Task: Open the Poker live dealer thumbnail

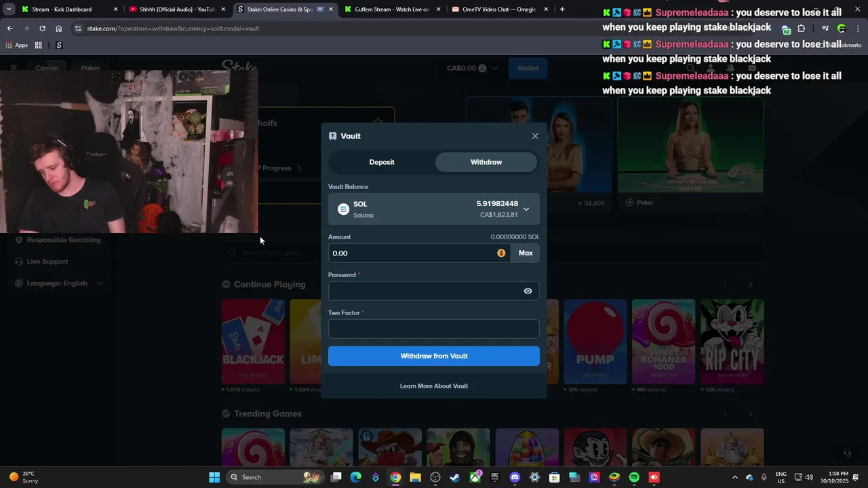Action: [x=690, y=145]
